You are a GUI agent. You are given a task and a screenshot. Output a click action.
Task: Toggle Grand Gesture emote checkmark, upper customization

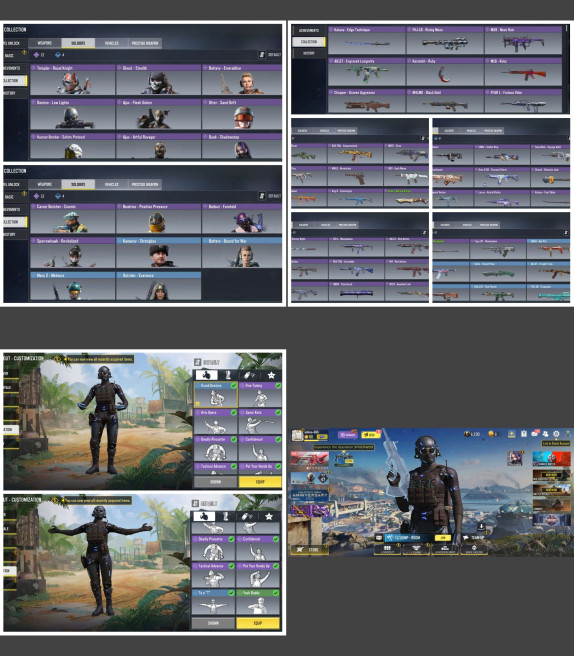pos(234,385)
